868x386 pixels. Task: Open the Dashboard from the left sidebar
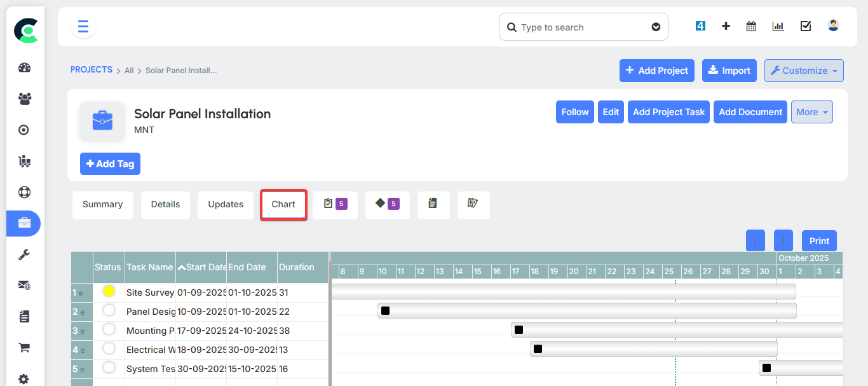tap(24, 67)
